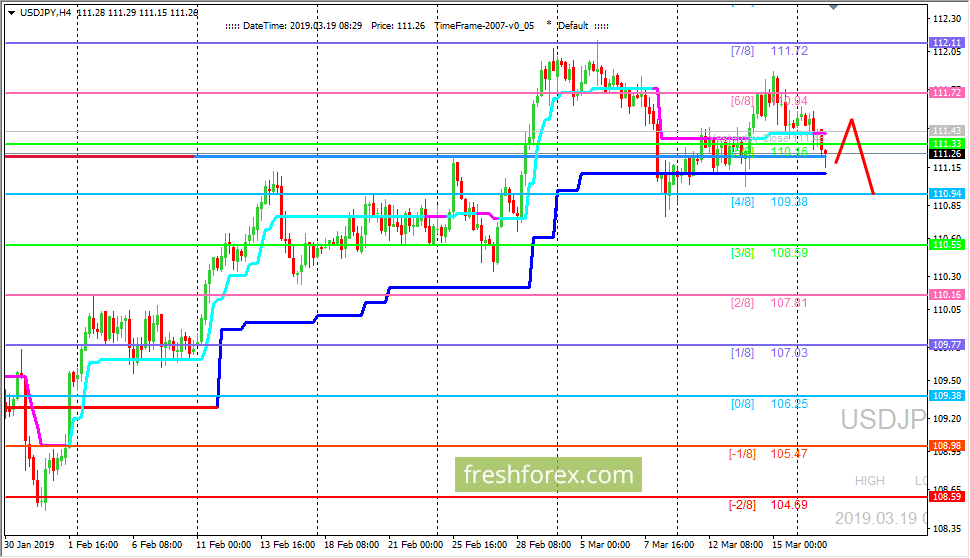Click the '28 Feb 08:00' time axis label
This screenshot has height=558, width=970.
click(x=543, y=545)
